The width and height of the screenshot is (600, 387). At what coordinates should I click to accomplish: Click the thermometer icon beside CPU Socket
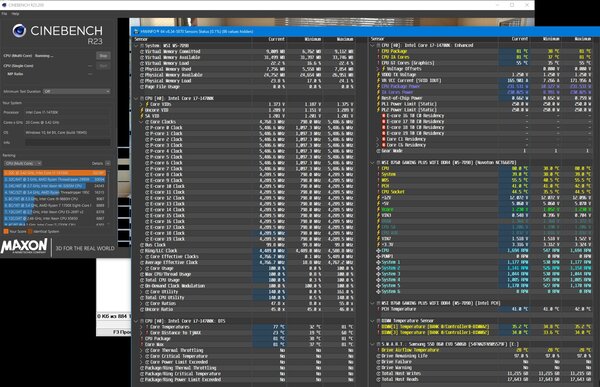[x=379, y=192]
